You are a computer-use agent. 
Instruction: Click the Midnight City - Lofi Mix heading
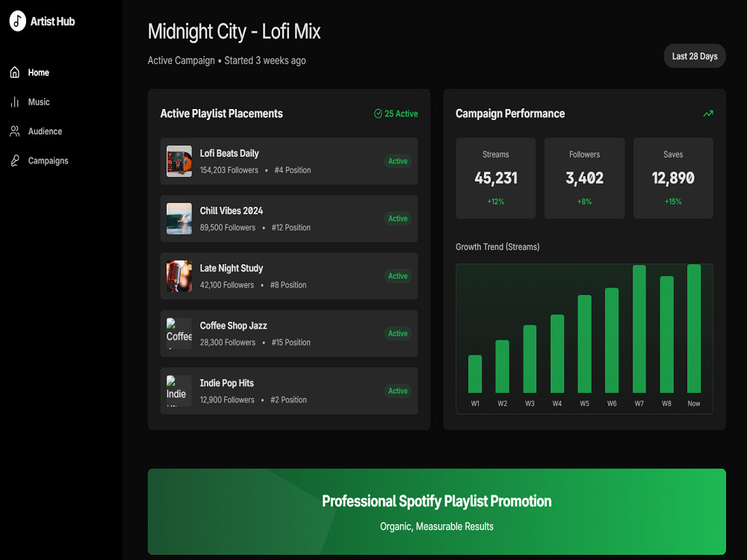coord(234,31)
